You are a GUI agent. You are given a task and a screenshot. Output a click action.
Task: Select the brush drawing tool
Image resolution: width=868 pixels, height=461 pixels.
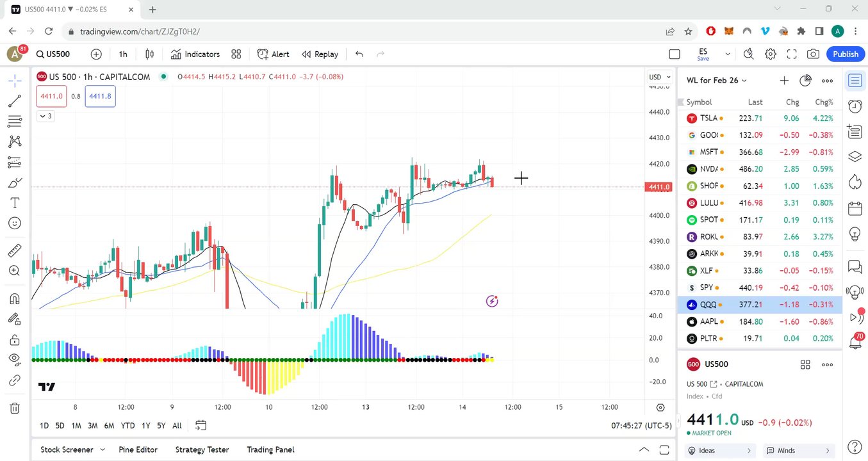pos(15,182)
